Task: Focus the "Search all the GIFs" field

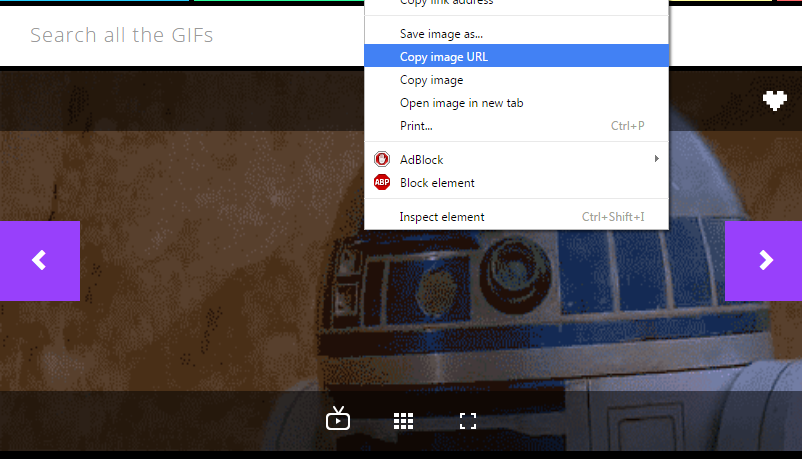Action: [180, 36]
